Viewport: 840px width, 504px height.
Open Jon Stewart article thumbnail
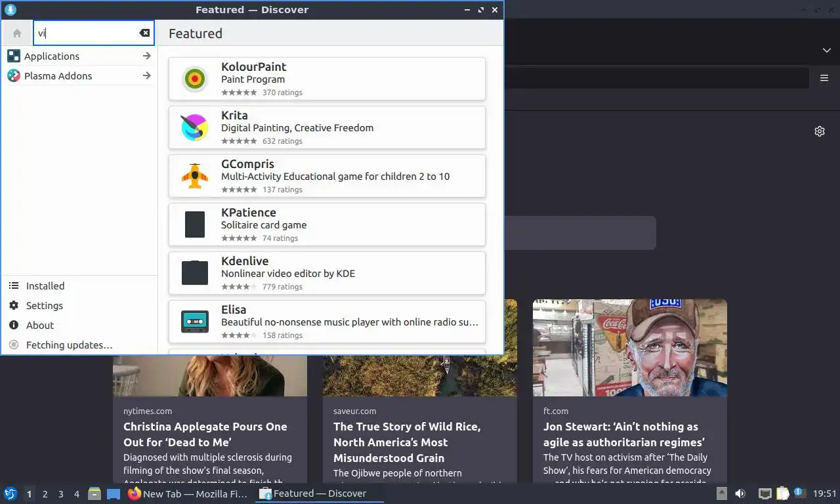click(630, 348)
